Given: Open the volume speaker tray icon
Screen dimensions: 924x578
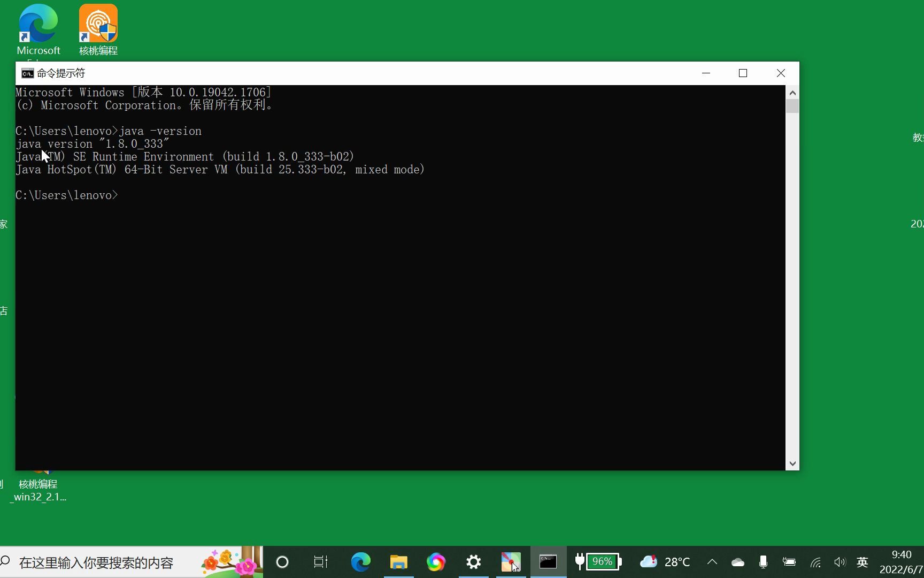Looking at the screenshot, I should (840, 562).
